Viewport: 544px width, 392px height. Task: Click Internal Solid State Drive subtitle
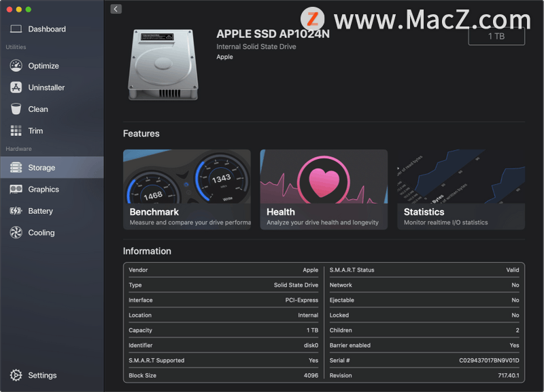[256, 46]
